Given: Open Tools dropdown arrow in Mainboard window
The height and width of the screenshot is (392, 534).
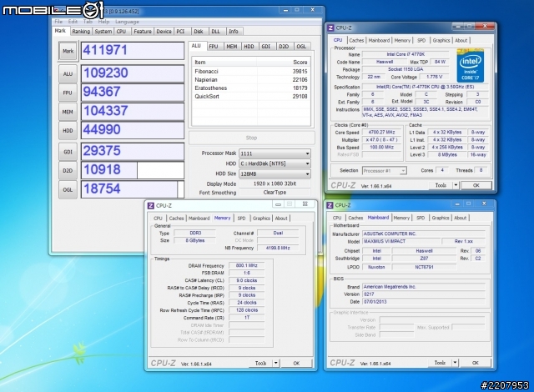Looking at the screenshot, I should click(x=455, y=363).
